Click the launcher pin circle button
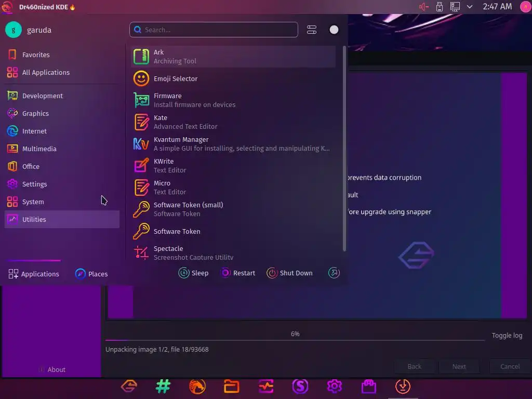The height and width of the screenshot is (399, 532). pos(334,30)
